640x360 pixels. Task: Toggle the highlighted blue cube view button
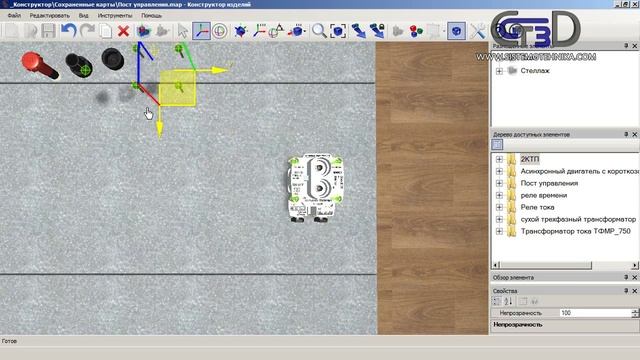click(x=456, y=31)
